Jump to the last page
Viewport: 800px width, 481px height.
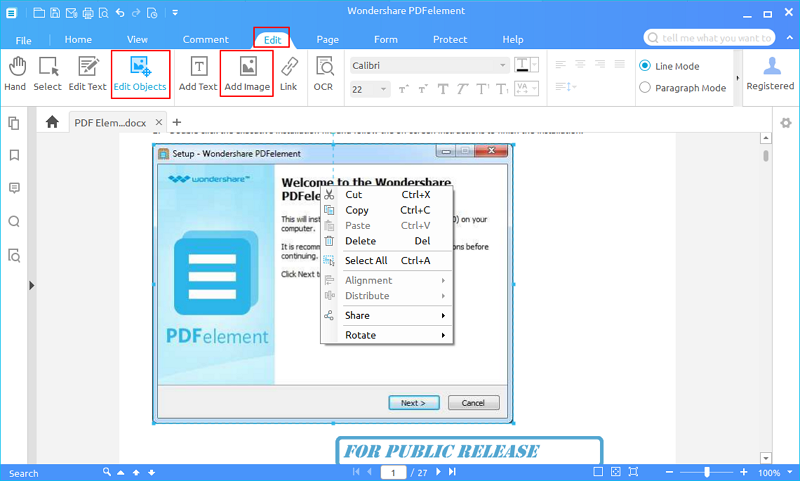452,472
